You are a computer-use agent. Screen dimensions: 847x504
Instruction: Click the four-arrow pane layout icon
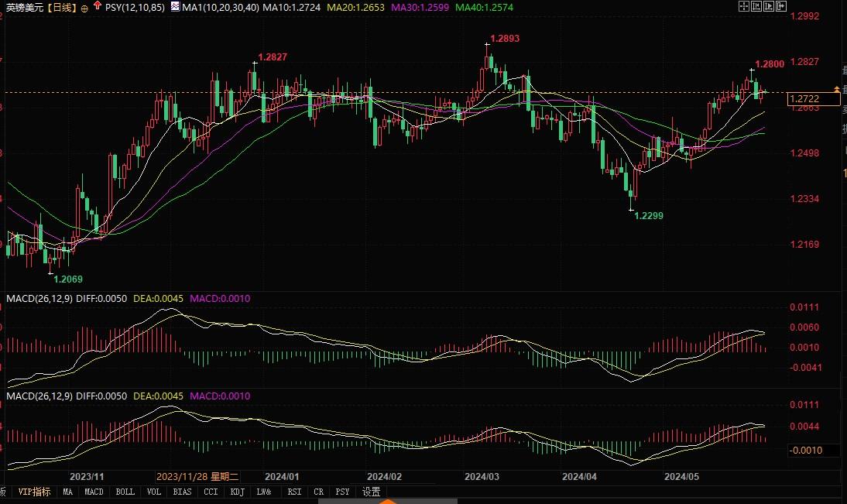(x=743, y=5)
